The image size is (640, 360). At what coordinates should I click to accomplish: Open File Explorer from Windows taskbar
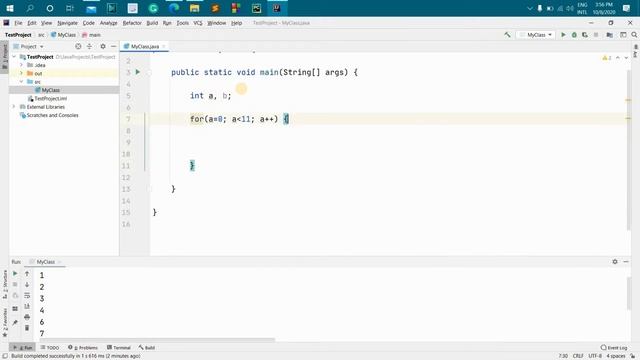(x=194, y=8)
